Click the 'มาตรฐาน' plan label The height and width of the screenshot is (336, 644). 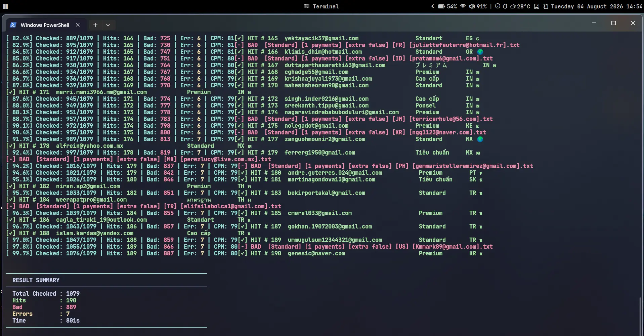(199, 200)
